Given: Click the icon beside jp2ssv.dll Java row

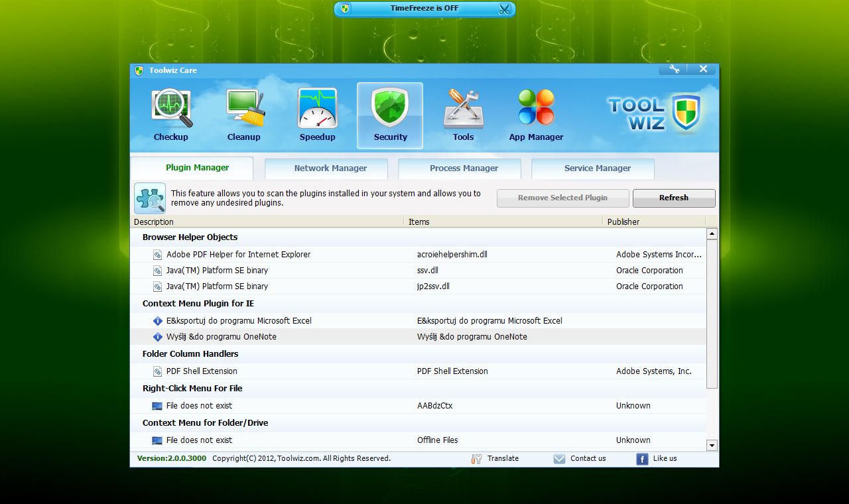Looking at the screenshot, I should 157,286.
